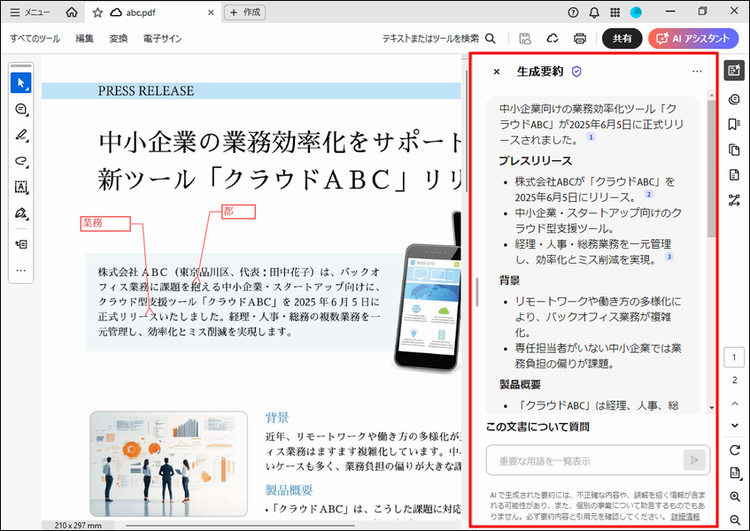Click the 共有 share button
This screenshot has height=531, width=750.
click(622, 39)
